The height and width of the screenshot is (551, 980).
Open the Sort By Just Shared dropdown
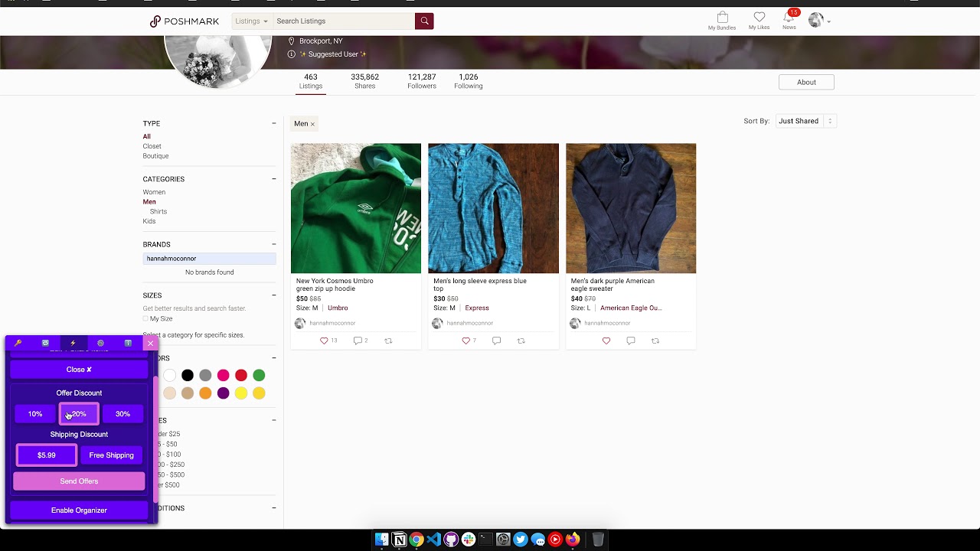(805, 121)
